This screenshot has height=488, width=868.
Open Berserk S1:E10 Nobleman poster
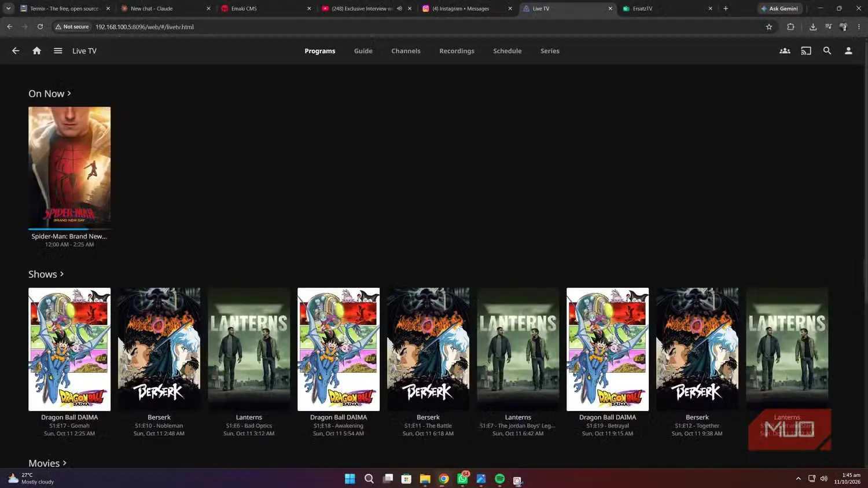tap(159, 349)
